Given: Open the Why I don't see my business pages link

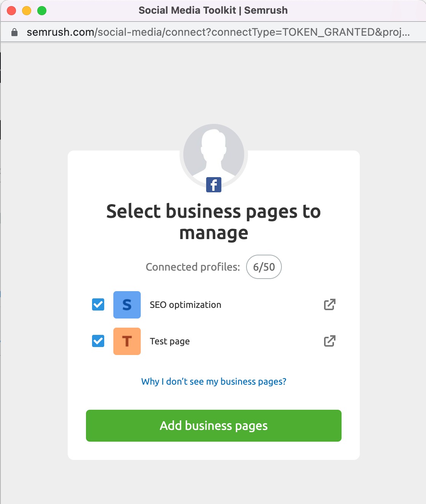Looking at the screenshot, I should pos(213,381).
